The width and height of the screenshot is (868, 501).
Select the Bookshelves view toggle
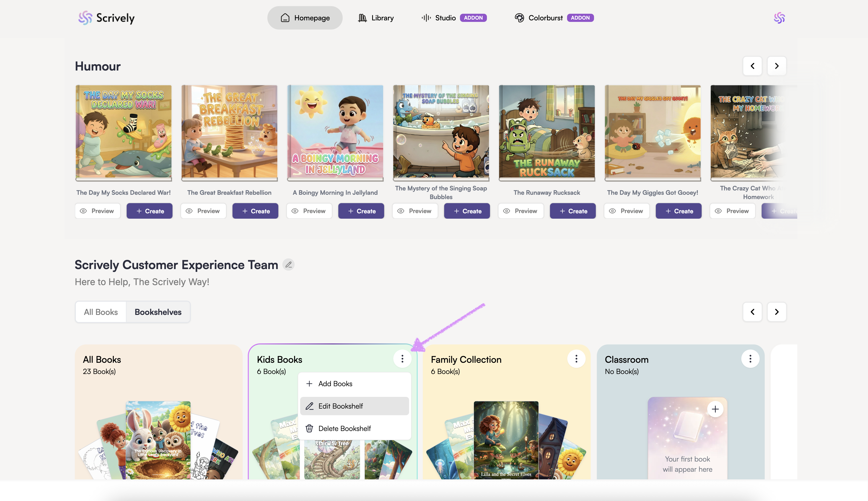pos(158,312)
